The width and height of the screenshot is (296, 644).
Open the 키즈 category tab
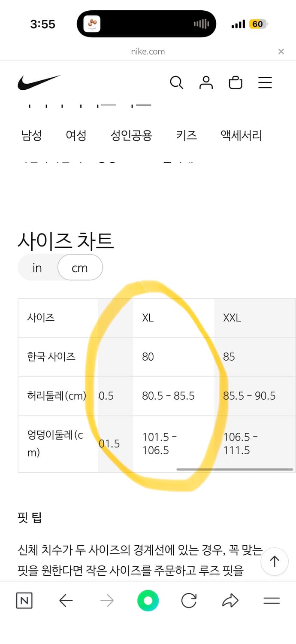186,136
